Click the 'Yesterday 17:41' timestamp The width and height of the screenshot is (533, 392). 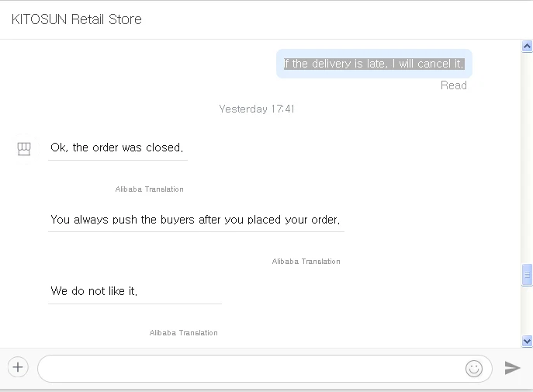click(x=257, y=109)
